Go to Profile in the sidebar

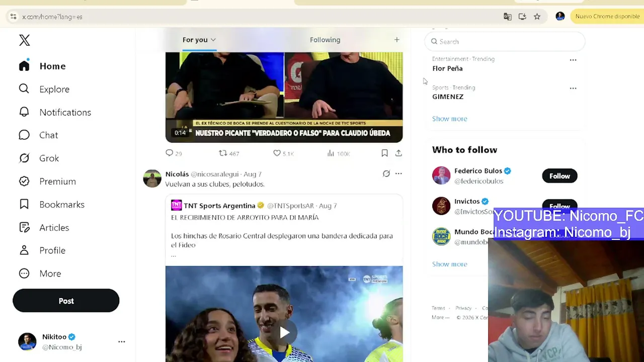coord(42,250)
